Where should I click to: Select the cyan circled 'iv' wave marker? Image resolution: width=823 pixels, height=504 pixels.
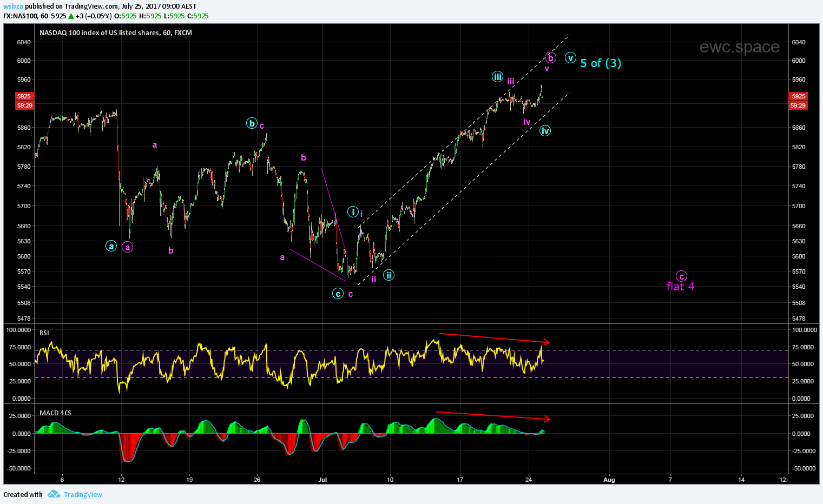pyautogui.click(x=545, y=130)
